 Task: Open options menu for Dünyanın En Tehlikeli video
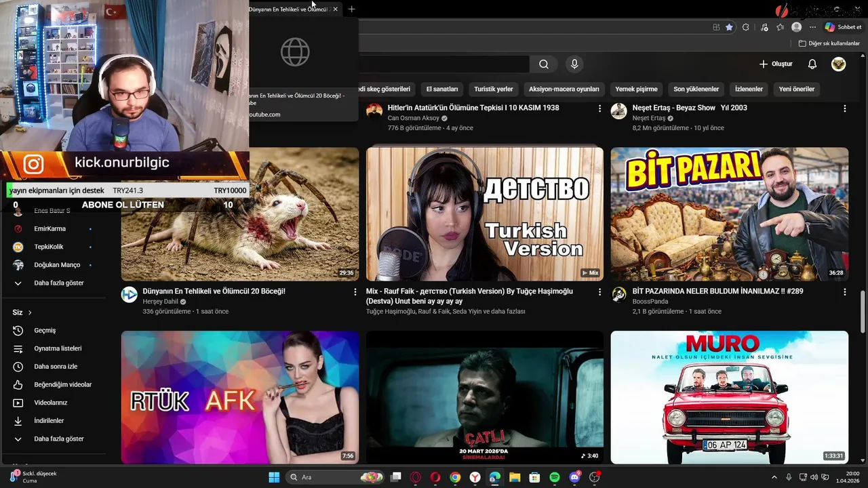click(x=355, y=292)
